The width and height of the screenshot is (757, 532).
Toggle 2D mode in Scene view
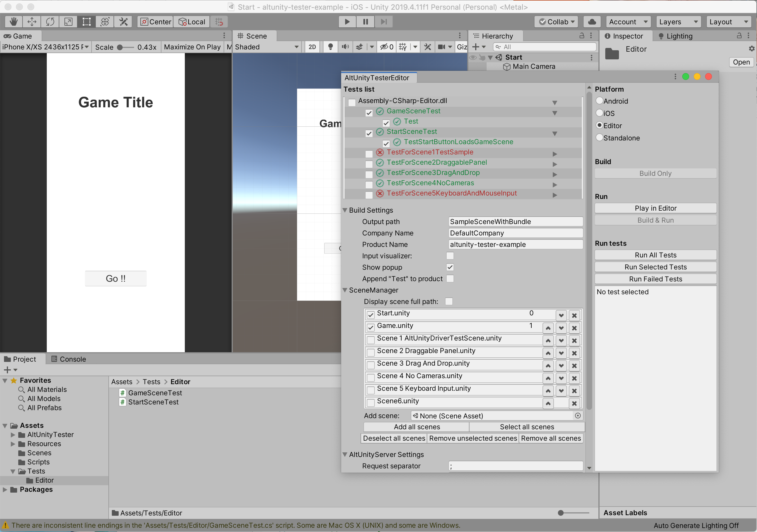click(x=312, y=47)
